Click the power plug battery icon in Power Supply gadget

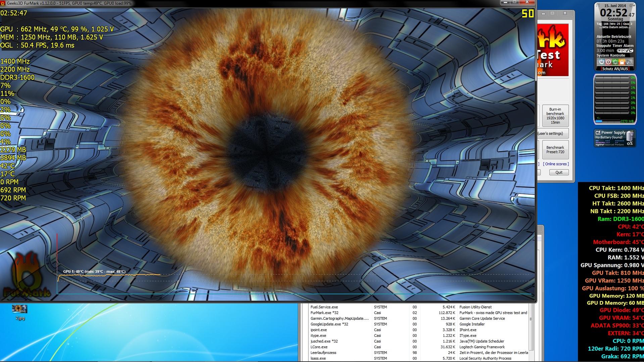tap(630, 136)
